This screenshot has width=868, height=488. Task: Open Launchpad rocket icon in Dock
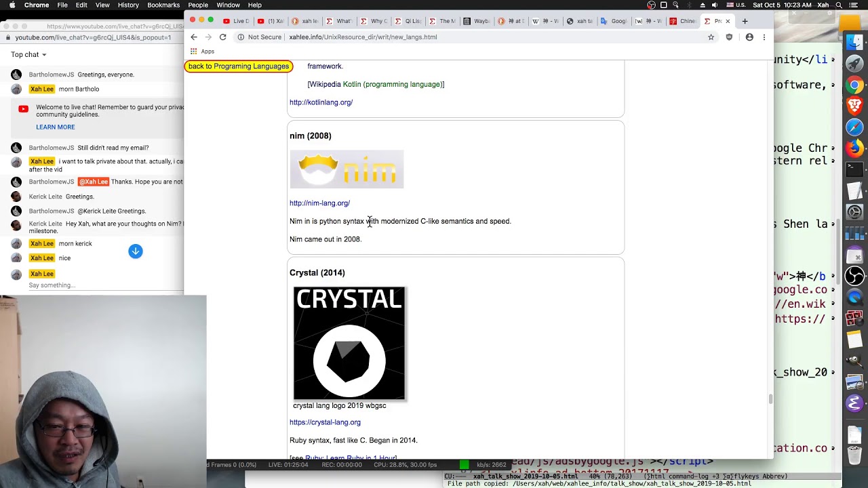pyautogui.click(x=854, y=64)
